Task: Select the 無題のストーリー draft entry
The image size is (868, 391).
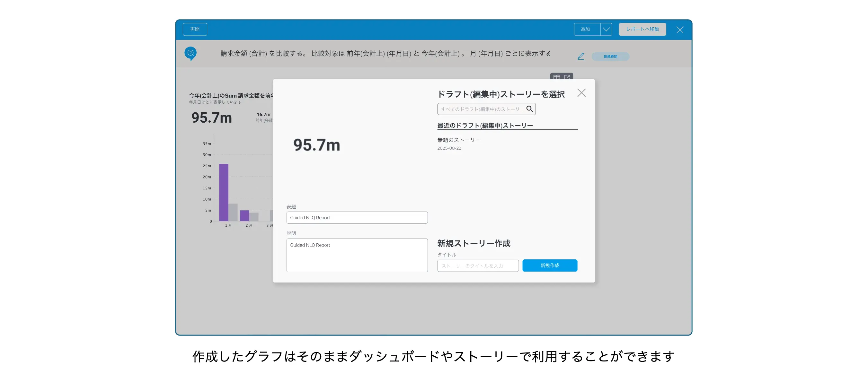Action: tap(459, 140)
